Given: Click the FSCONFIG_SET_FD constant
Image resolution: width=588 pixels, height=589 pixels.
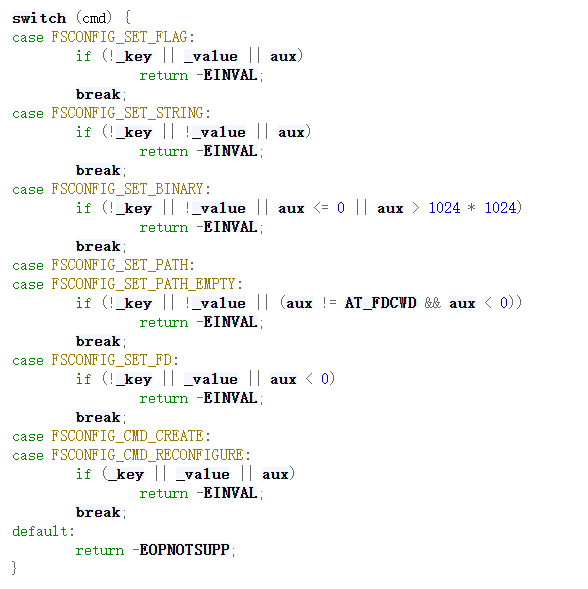Looking at the screenshot, I should (111, 360).
